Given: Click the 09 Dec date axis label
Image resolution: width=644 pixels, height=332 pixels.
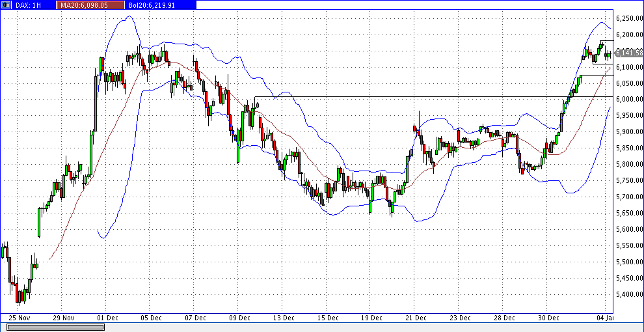Looking at the screenshot, I should 239,318.
